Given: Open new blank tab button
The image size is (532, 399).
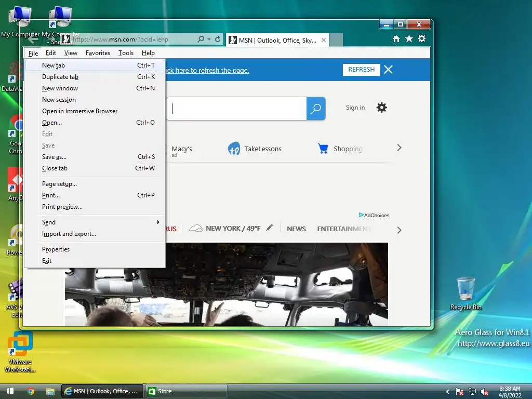Looking at the screenshot, I should [x=336, y=40].
